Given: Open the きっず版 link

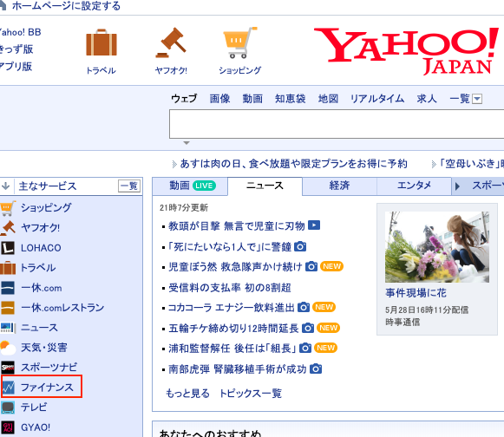Looking at the screenshot, I should tap(16, 49).
